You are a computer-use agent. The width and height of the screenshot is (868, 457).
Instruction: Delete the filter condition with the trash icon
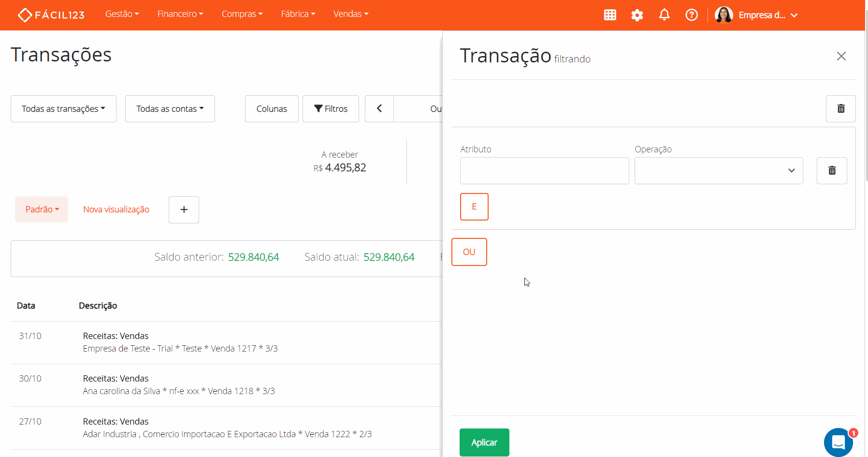click(x=832, y=170)
